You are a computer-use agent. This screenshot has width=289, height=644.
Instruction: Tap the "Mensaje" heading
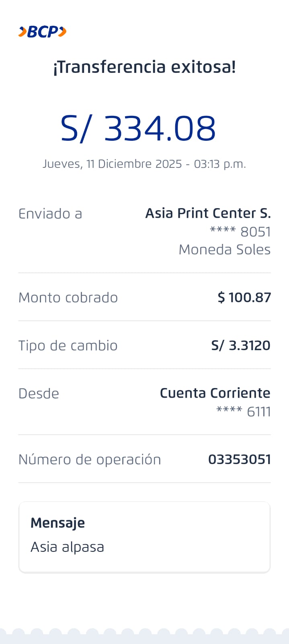click(57, 523)
